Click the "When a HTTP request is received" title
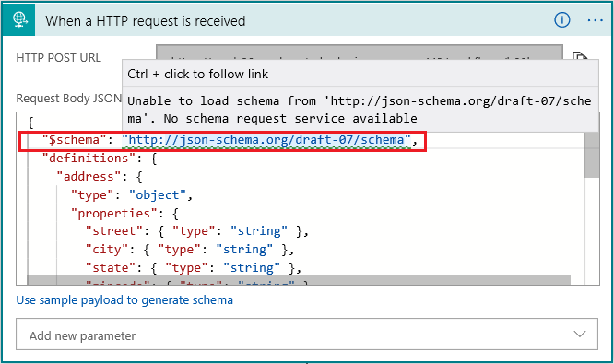 click(146, 21)
